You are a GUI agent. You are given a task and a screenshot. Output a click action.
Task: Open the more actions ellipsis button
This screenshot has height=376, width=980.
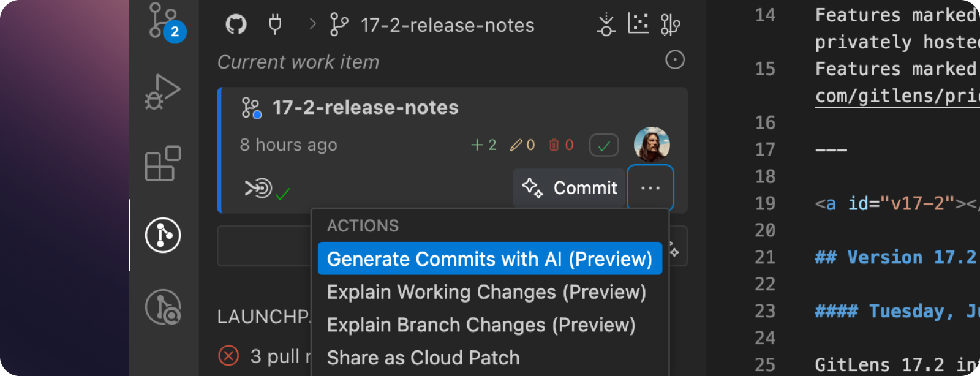pyautogui.click(x=650, y=187)
